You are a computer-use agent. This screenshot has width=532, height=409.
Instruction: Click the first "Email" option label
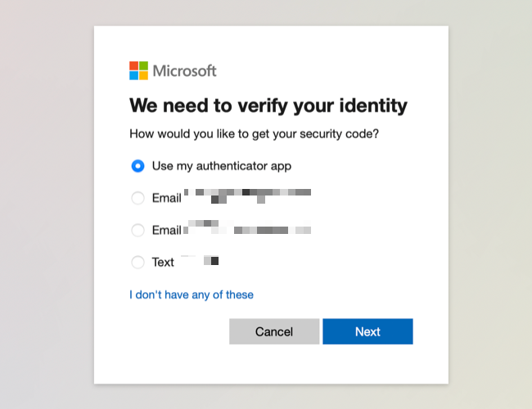point(166,198)
